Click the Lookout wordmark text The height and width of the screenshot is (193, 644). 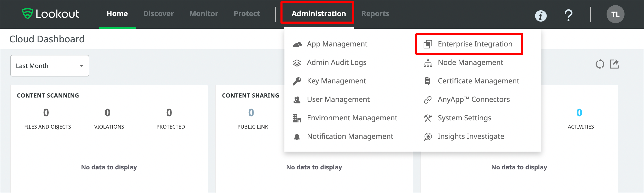click(x=57, y=14)
